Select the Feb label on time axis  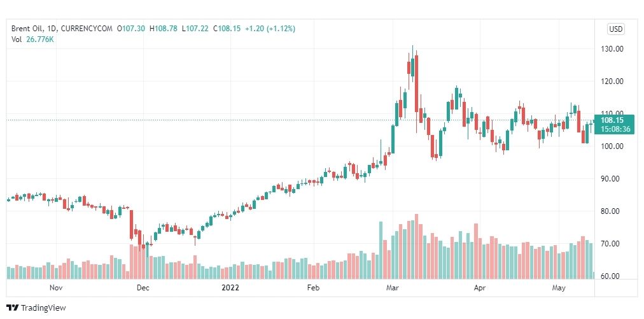point(313,288)
